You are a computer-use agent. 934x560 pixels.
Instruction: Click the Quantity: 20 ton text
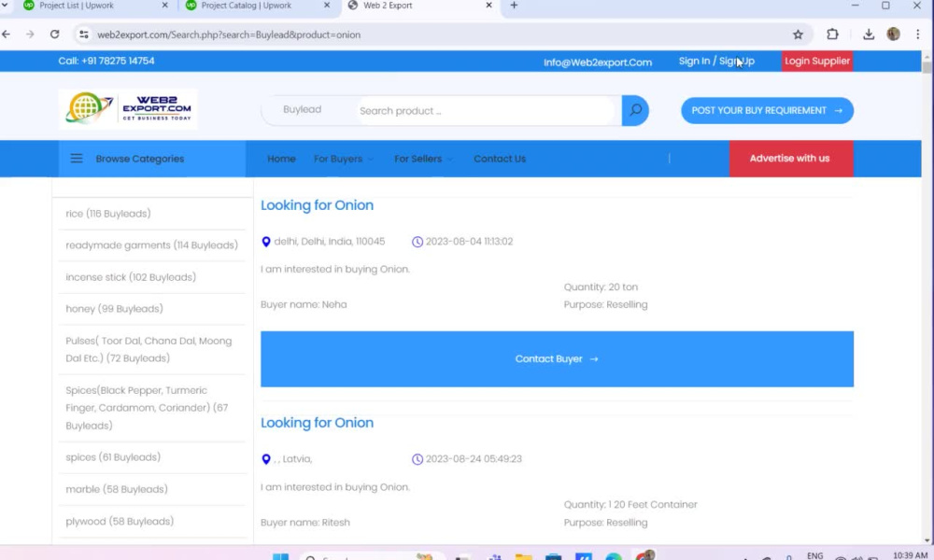601,287
